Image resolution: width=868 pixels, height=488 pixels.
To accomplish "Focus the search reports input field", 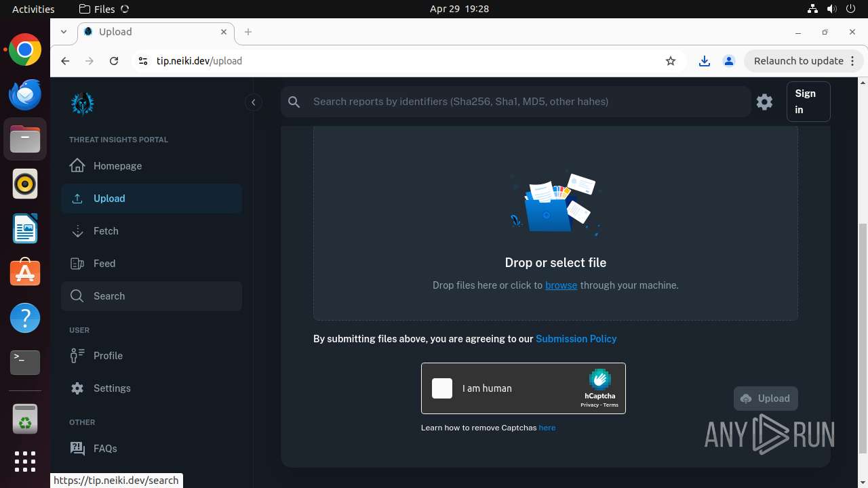I will [x=529, y=102].
